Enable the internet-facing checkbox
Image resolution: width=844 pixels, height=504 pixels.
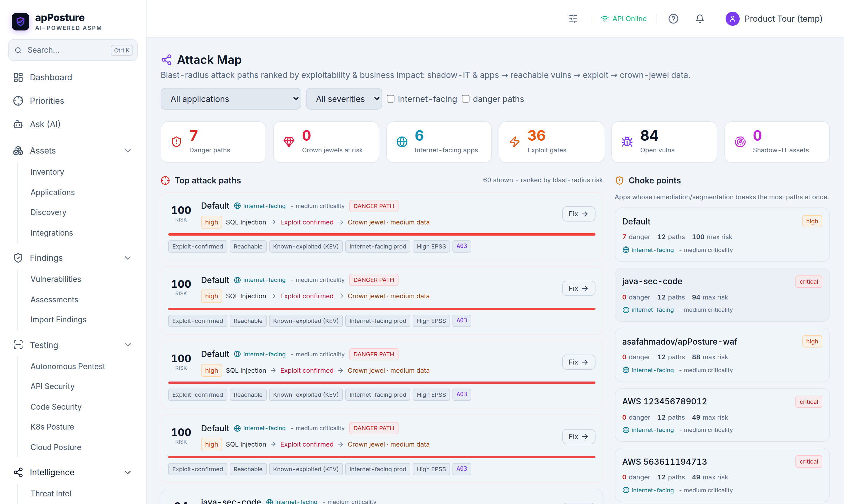pos(391,99)
